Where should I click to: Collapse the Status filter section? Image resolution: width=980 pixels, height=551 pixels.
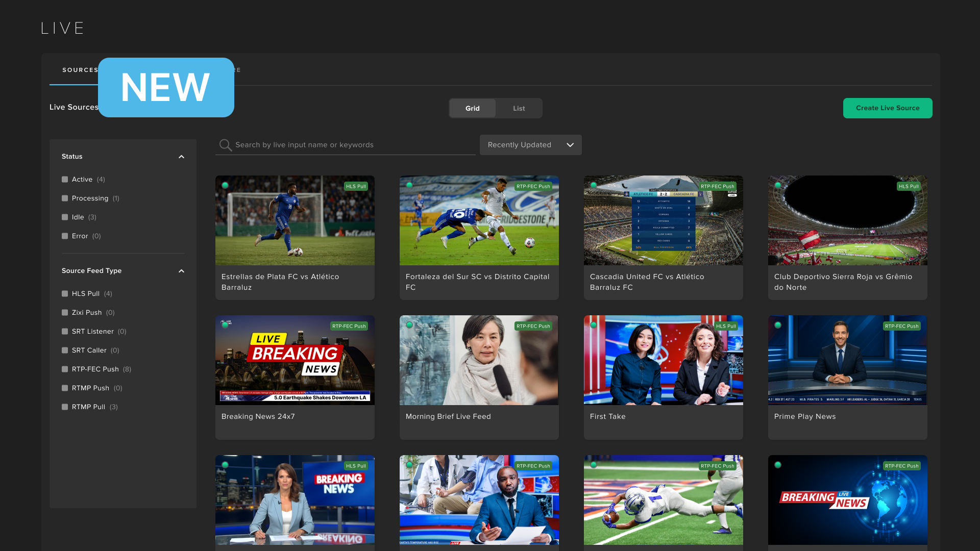click(181, 157)
